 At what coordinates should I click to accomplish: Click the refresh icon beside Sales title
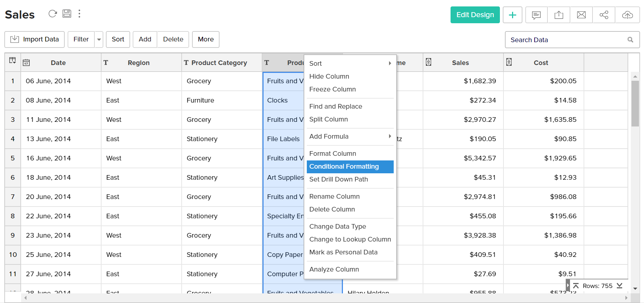53,14
